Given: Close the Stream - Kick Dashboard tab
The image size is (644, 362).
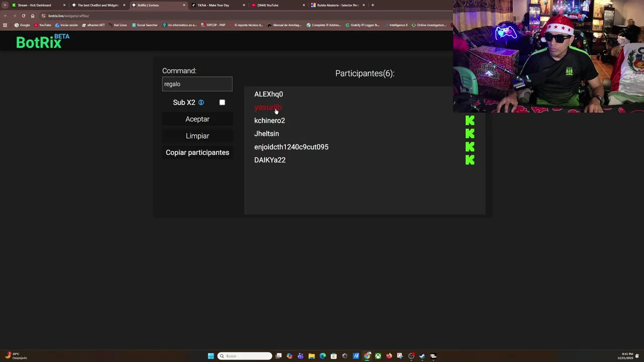Looking at the screenshot, I should (x=64, y=5).
